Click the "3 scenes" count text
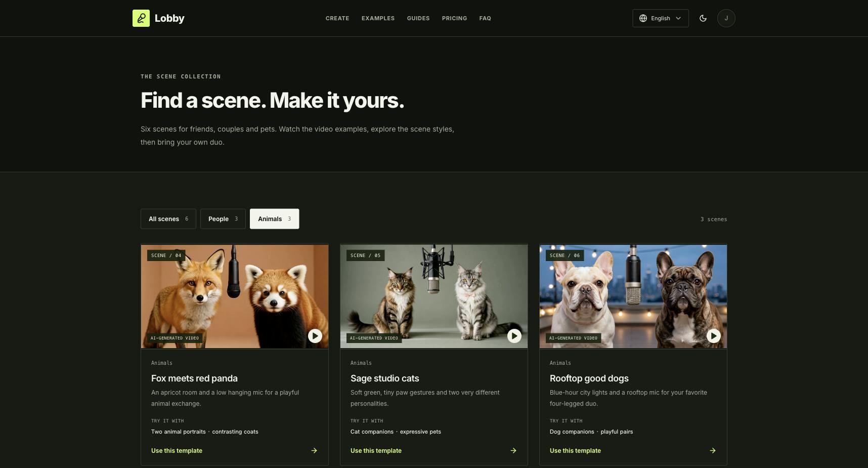Screen dimensions: 868x468 714,219
